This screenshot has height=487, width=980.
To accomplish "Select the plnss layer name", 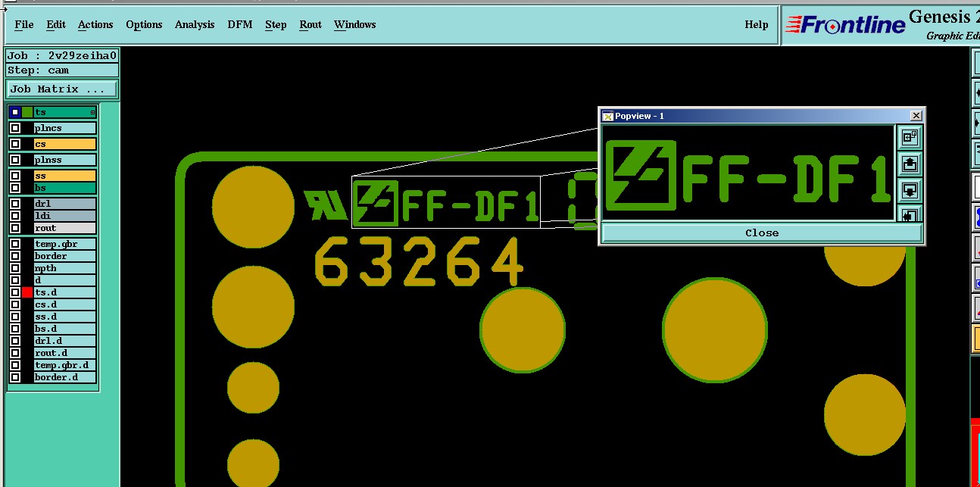I will tap(65, 160).
